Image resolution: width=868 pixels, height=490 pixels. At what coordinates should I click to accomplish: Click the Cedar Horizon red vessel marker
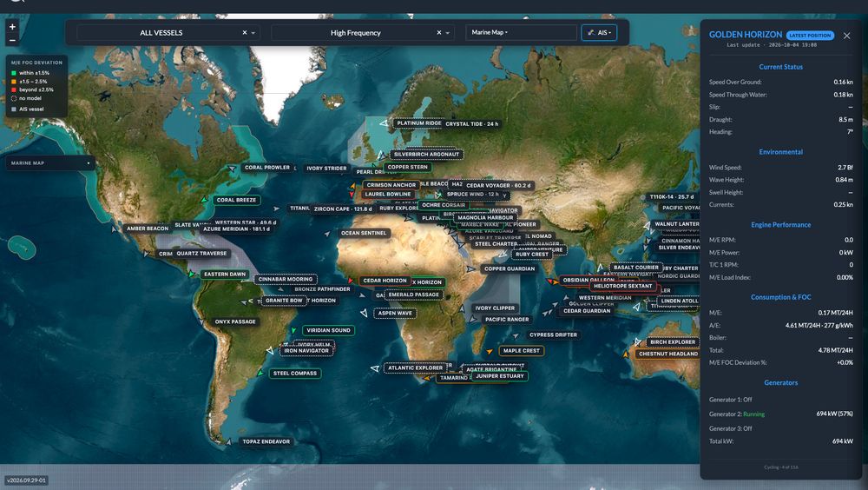[351, 281]
